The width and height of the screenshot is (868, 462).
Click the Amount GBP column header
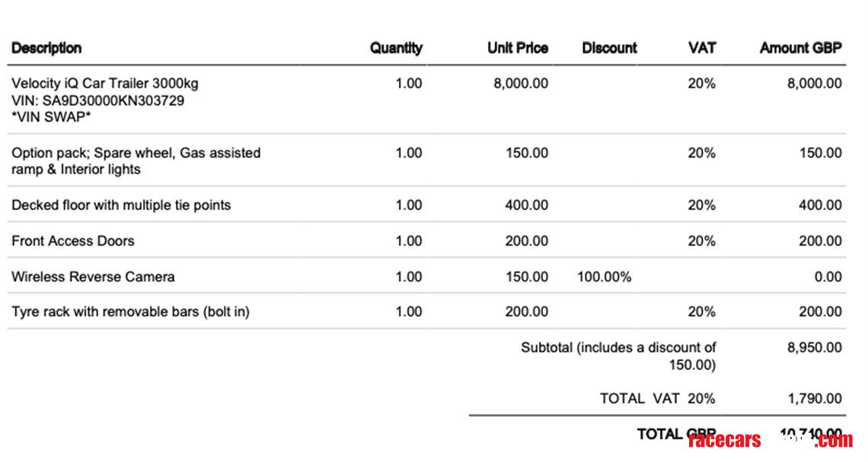tap(800, 48)
